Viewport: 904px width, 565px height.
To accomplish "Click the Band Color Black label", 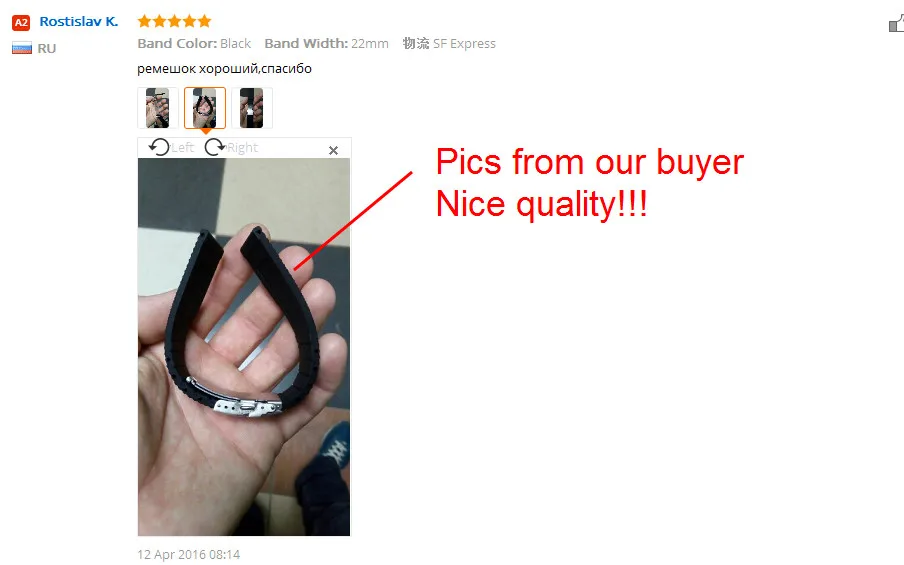I will pos(194,43).
